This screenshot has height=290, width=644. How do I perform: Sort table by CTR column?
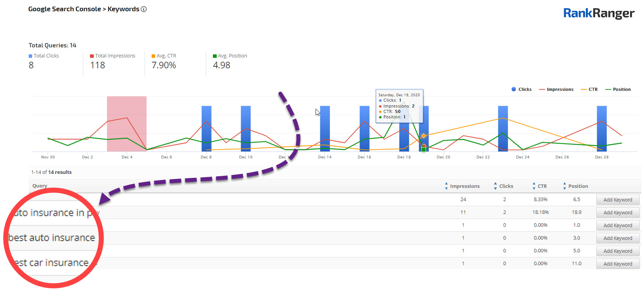[x=539, y=186]
